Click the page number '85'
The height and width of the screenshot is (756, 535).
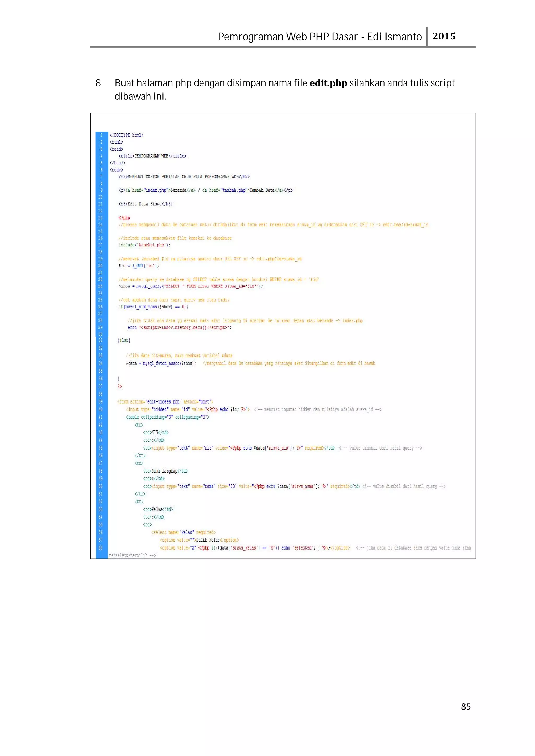(x=466, y=707)
